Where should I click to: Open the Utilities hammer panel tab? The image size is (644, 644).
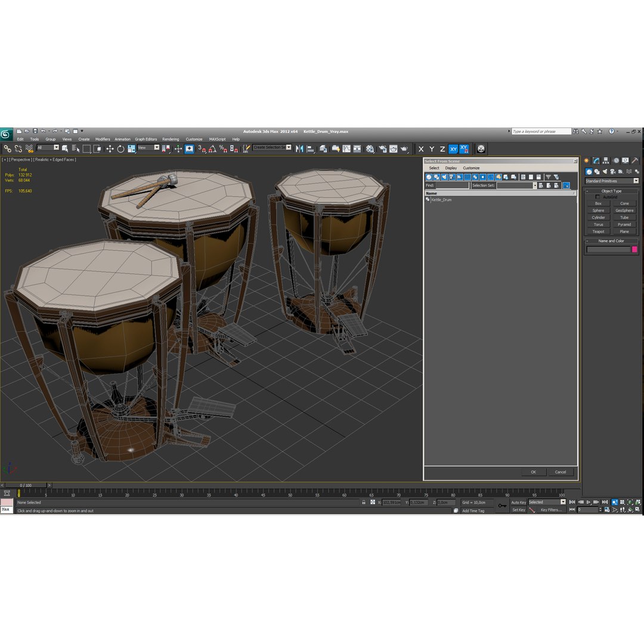point(635,160)
